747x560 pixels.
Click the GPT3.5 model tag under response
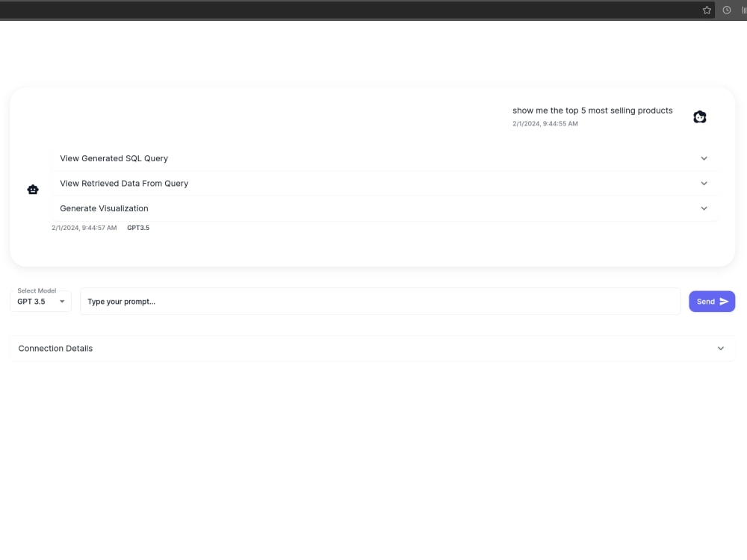[138, 228]
